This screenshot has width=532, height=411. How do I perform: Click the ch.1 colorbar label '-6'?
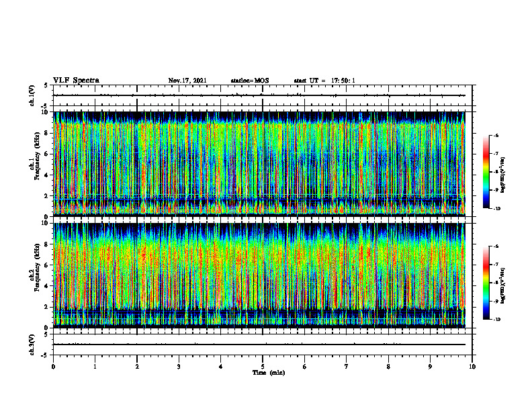[495, 135]
